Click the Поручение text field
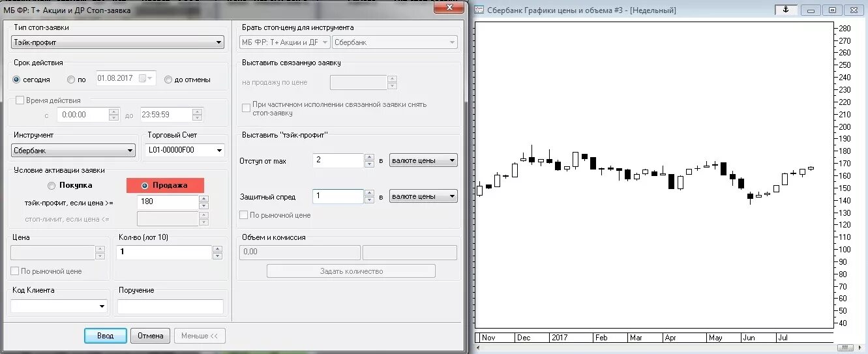 click(170, 306)
